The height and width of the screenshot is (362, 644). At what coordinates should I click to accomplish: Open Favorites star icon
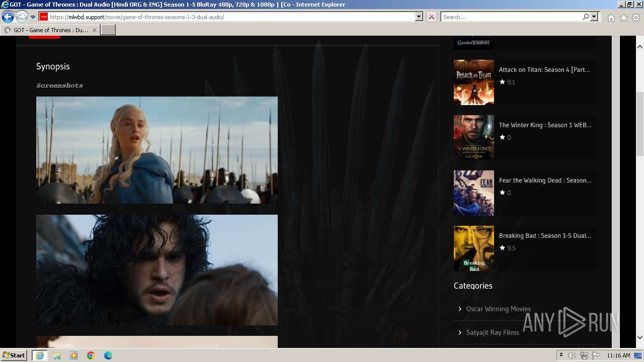point(623,18)
